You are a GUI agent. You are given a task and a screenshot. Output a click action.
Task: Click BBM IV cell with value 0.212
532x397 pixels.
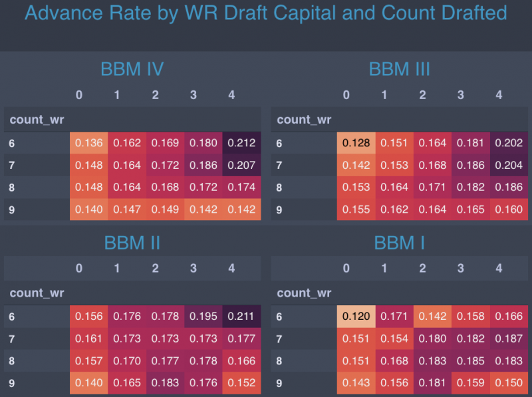coord(241,142)
